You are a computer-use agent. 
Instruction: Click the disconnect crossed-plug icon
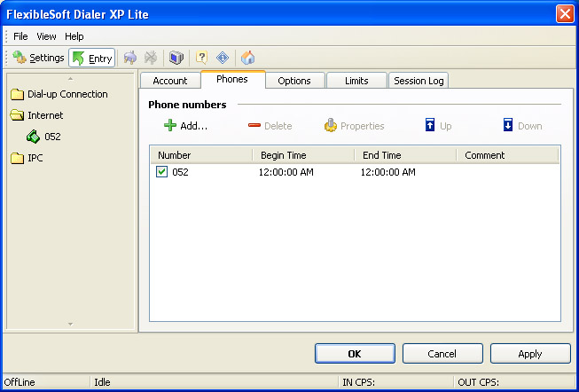pos(150,58)
